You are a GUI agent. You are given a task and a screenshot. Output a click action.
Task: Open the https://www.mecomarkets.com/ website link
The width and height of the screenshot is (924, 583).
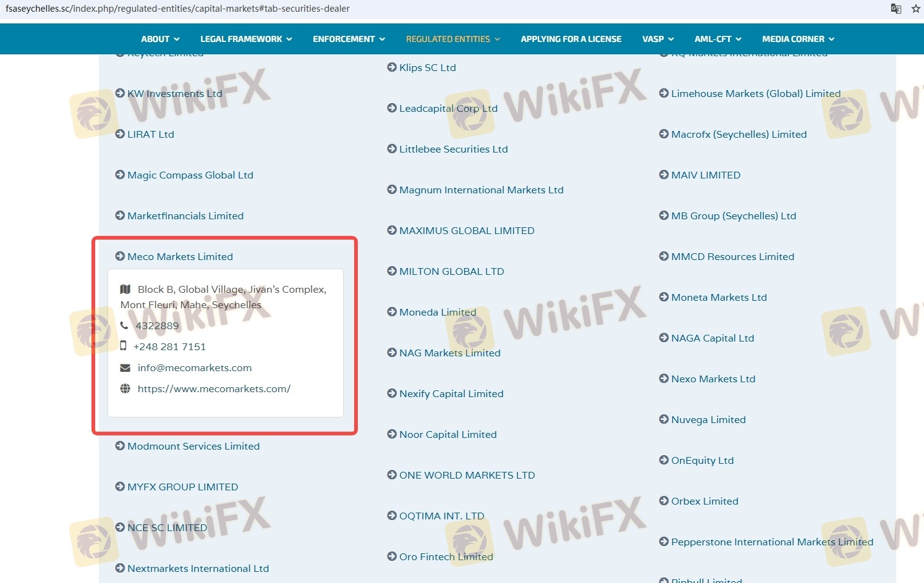pyautogui.click(x=214, y=389)
